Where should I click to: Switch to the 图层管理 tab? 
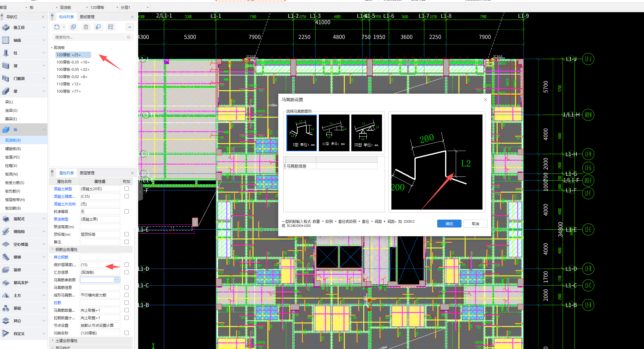click(x=87, y=173)
